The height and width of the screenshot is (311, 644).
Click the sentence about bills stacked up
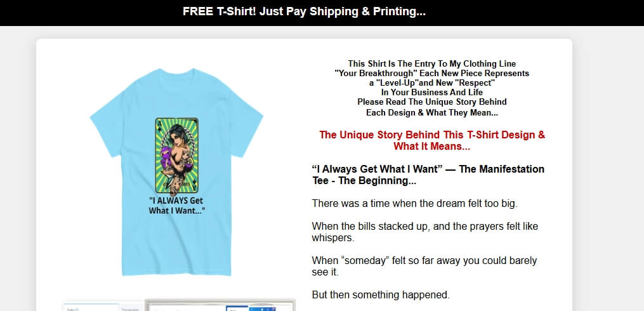point(424,232)
